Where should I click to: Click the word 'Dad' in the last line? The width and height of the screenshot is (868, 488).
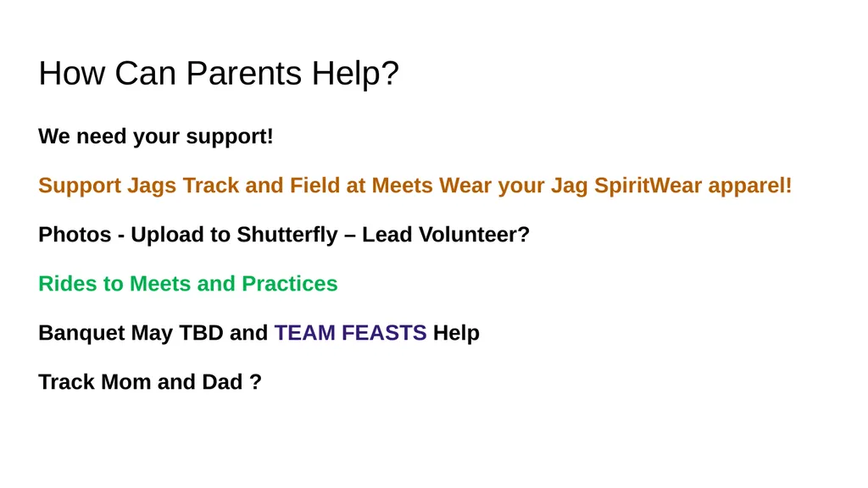click(x=222, y=382)
